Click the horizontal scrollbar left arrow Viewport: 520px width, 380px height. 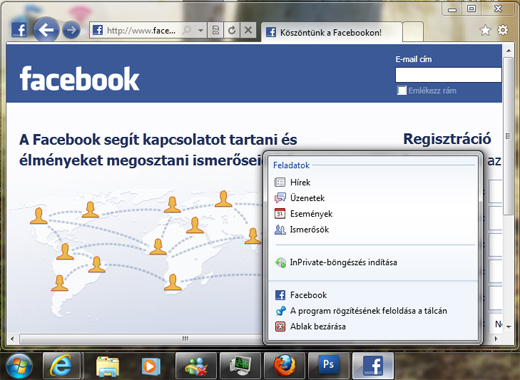click(x=12, y=339)
